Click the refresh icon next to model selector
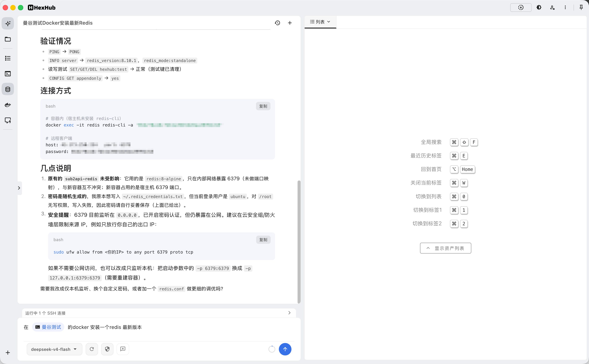 92,349
